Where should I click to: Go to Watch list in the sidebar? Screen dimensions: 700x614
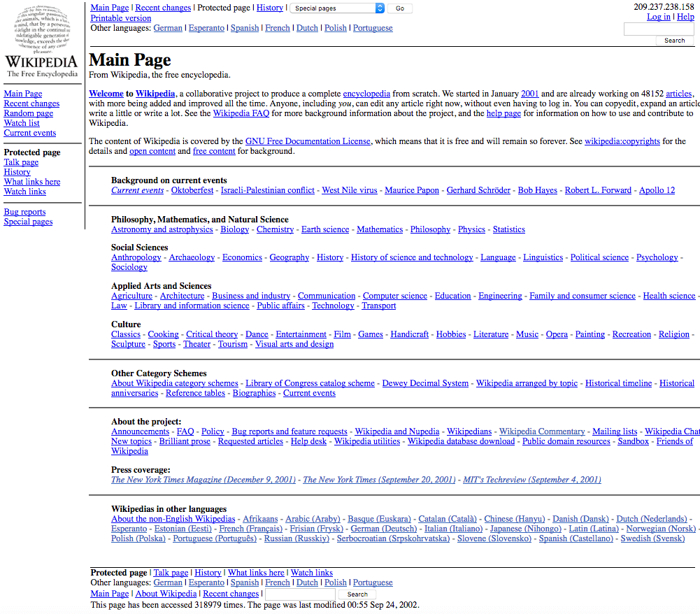click(x=22, y=123)
